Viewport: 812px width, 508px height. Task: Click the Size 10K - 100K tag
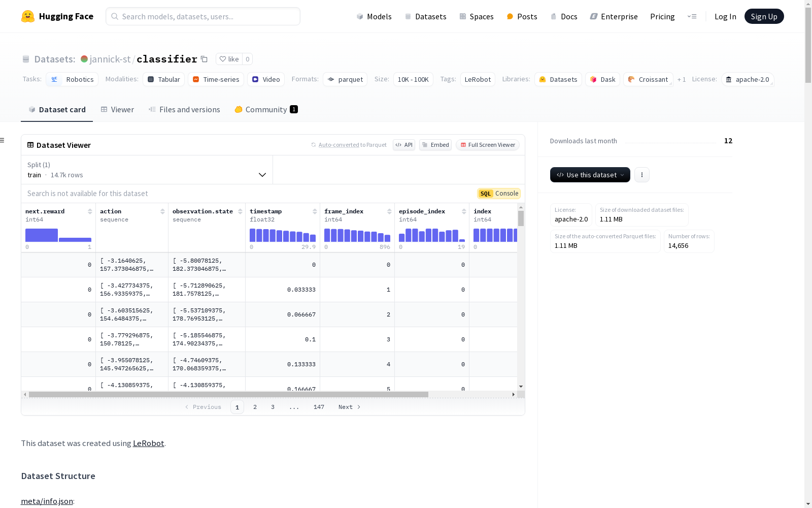pos(413,79)
